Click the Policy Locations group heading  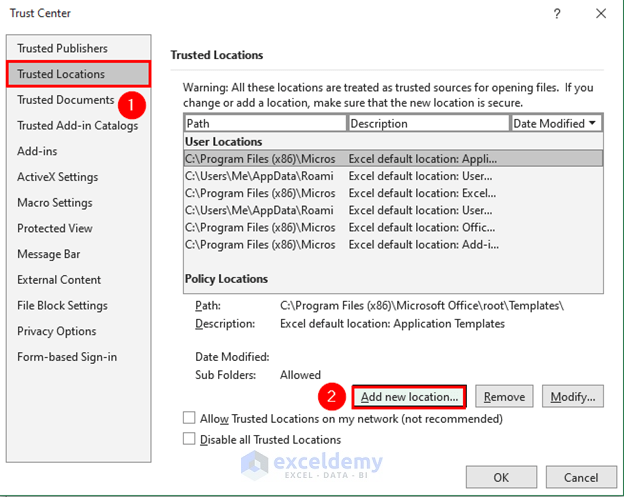point(226,279)
